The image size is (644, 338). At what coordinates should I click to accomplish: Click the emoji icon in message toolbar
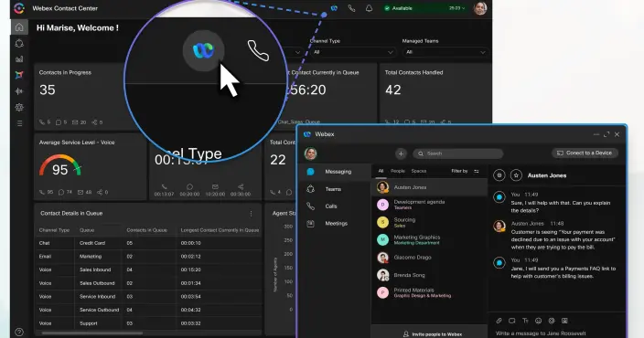539,321
